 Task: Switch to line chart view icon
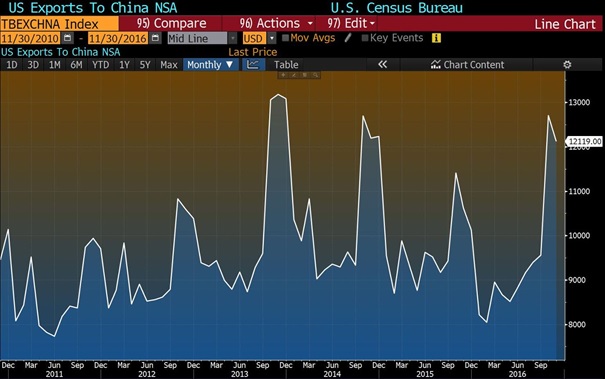[x=253, y=64]
